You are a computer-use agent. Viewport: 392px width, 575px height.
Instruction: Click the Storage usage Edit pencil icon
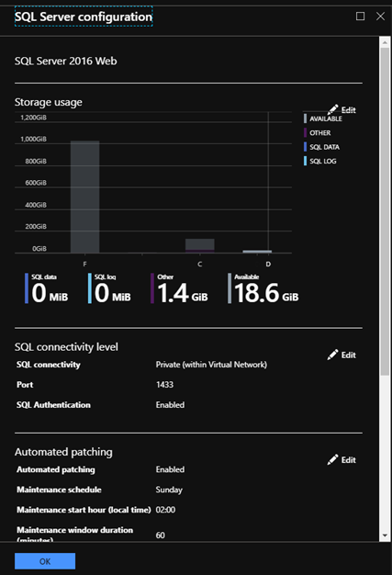(x=332, y=109)
